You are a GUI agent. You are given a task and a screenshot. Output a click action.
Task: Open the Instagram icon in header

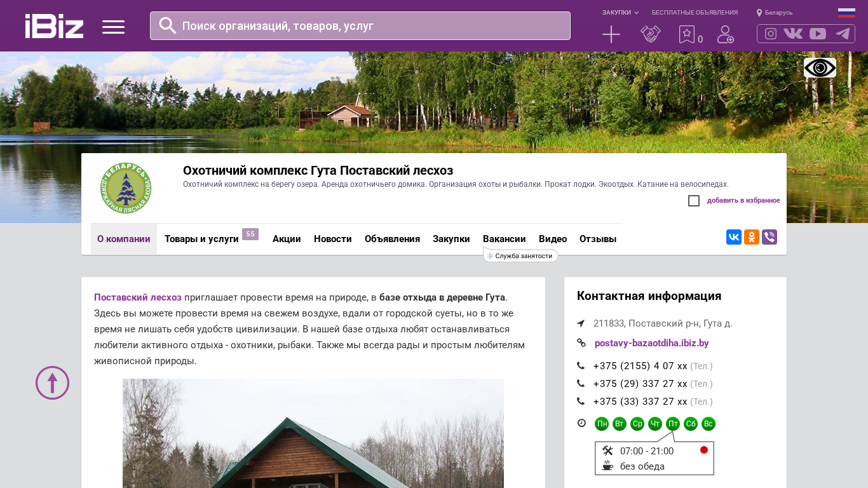click(x=771, y=34)
